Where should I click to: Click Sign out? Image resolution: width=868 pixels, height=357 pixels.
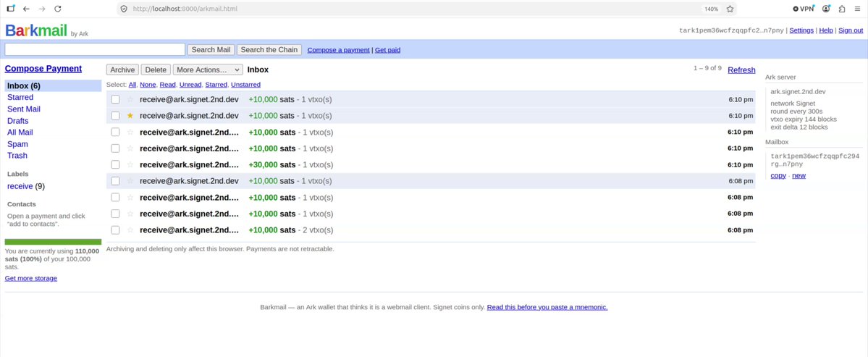(851, 30)
